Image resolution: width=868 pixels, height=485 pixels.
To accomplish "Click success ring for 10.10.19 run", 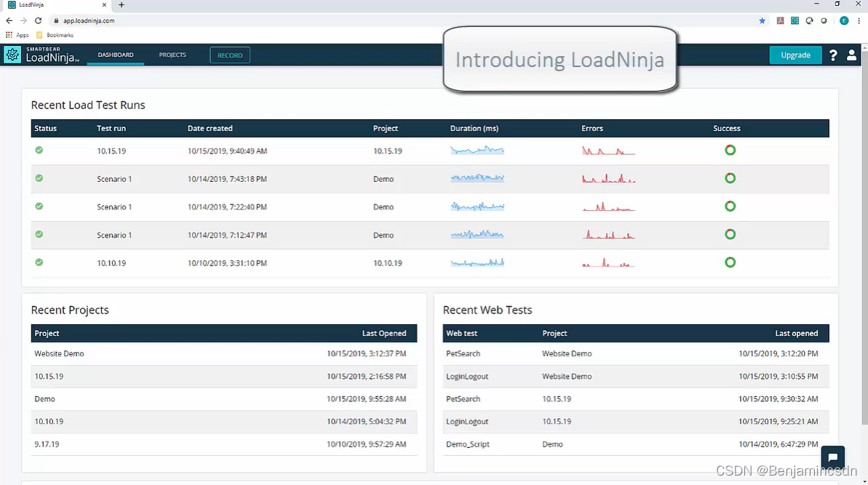I will pyautogui.click(x=730, y=262).
